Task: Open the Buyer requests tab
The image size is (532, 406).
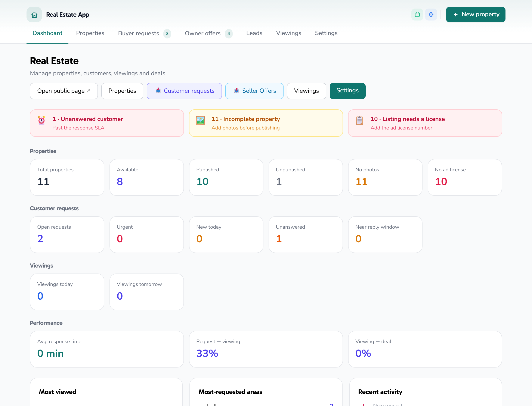Action: click(144, 33)
